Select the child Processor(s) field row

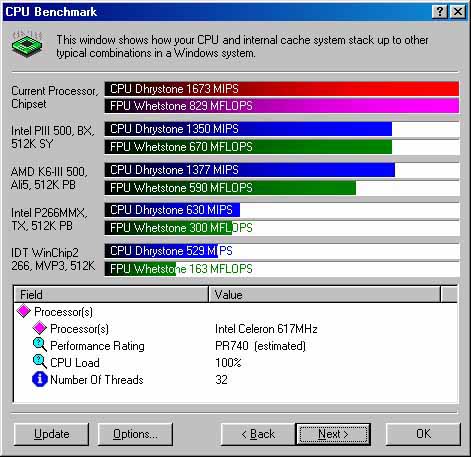click(x=236, y=329)
